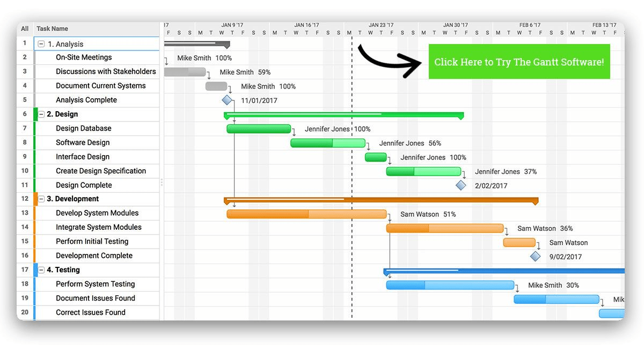
Task: Collapse the "3. Development" task group
Action: click(x=41, y=199)
